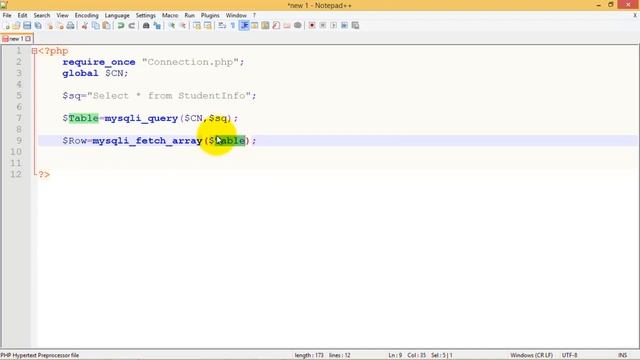Close the 'new 1' tab with its X
640x360 pixels.
click(x=28, y=39)
